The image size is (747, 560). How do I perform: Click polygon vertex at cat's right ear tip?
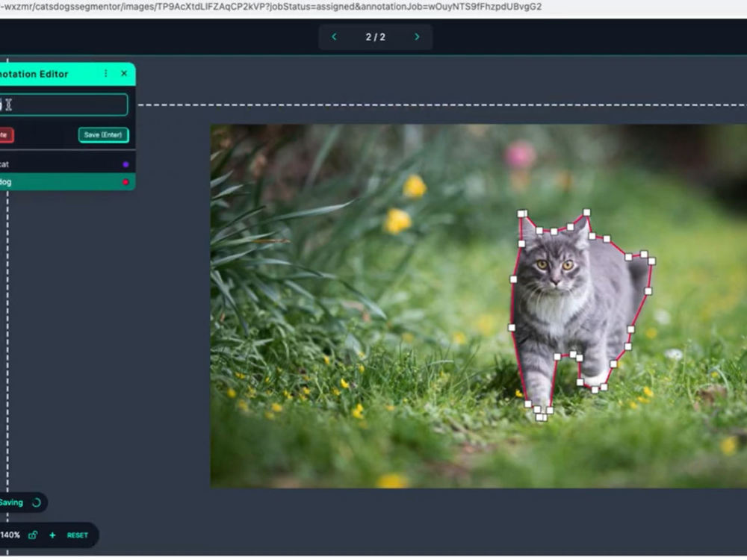587,213
